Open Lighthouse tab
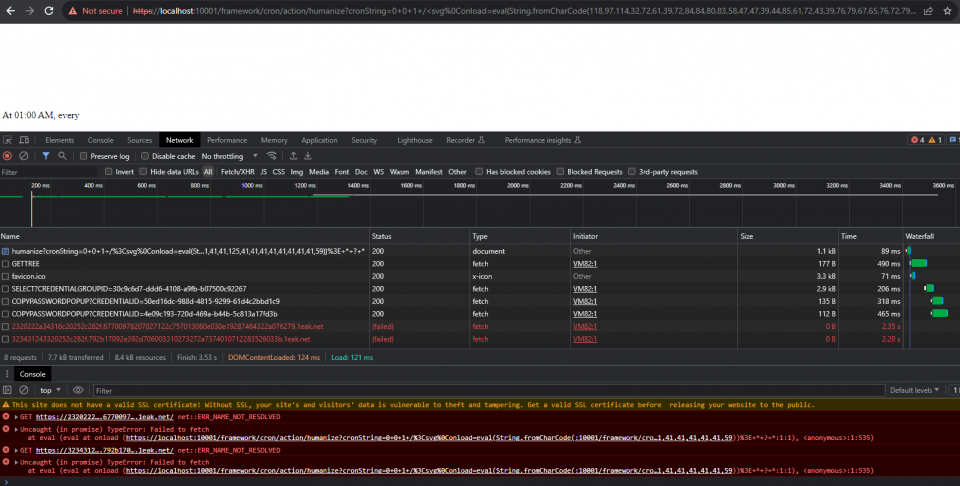The image size is (960, 486). click(414, 140)
